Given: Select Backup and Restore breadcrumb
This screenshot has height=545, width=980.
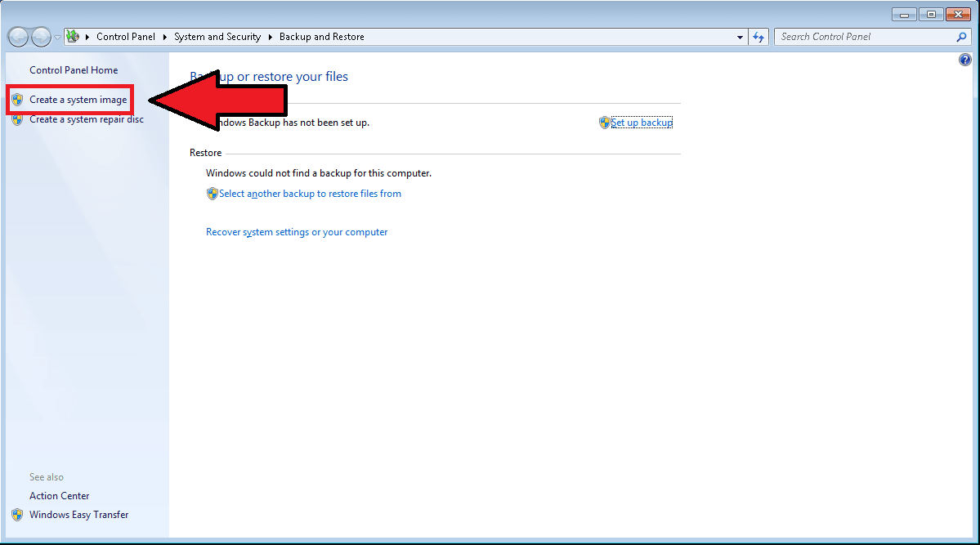Looking at the screenshot, I should click(322, 37).
